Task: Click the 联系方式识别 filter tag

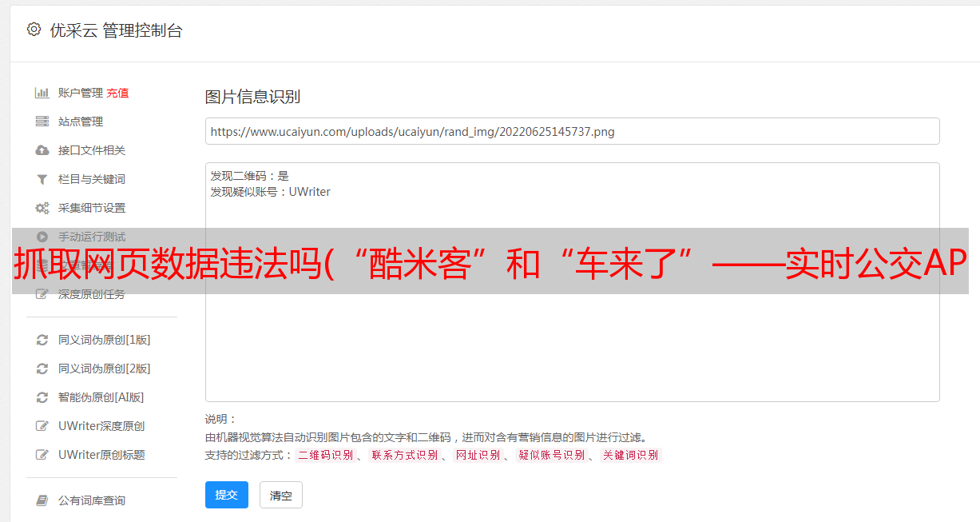Action: [405, 455]
